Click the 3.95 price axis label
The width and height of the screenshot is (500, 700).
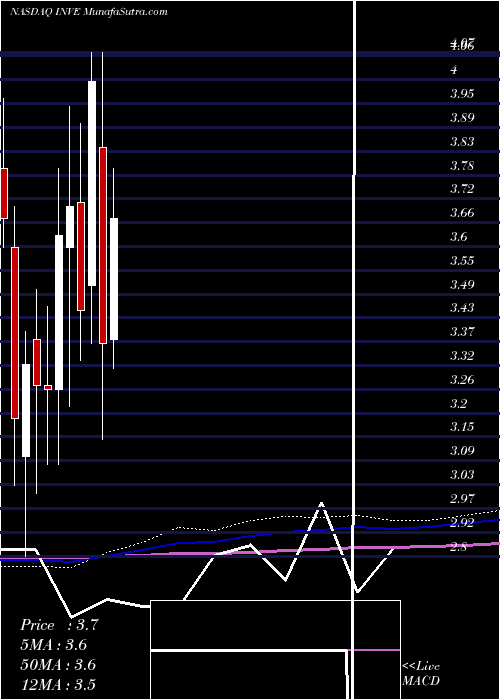[x=461, y=94]
